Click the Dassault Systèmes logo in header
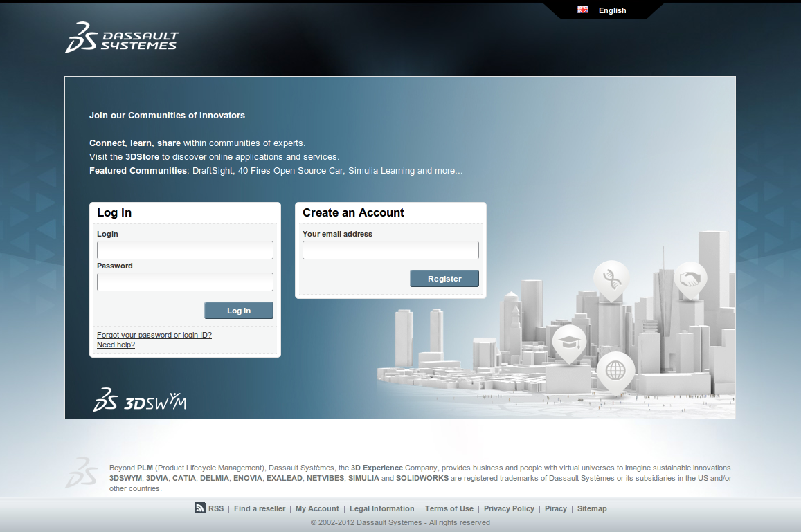Viewport: 801px width, 532px height. click(122, 37)
